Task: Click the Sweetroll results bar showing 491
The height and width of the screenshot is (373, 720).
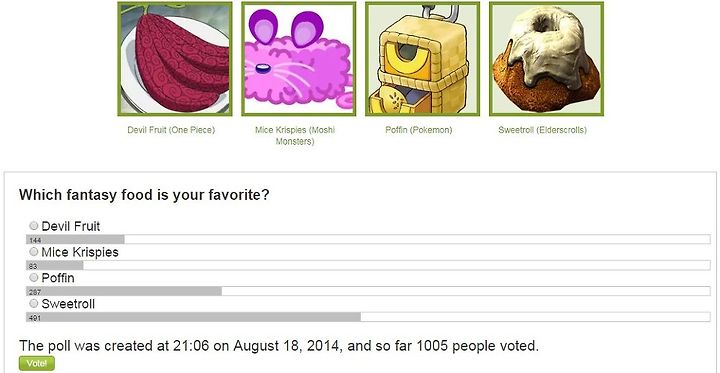Action: click(x=368, y=317)
